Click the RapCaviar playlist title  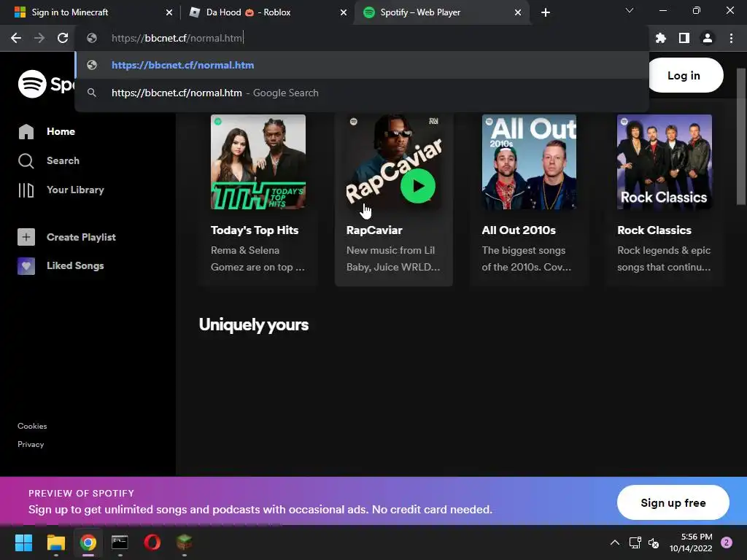pyautogui.click(x=374, y=230)
